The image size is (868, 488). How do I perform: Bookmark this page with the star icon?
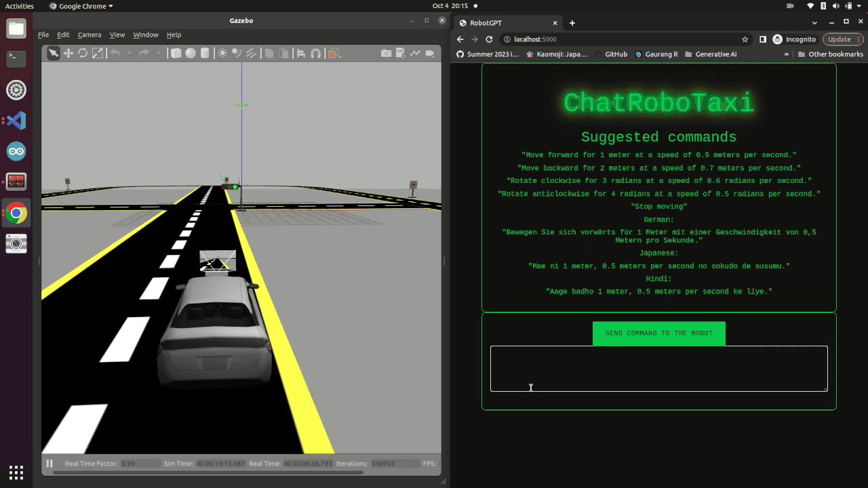[745, 39]
